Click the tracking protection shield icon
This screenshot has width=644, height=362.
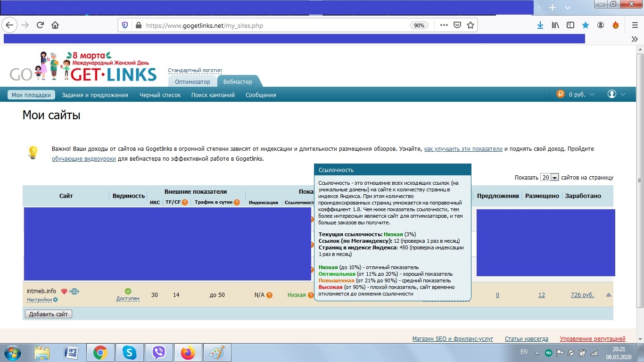125,25
